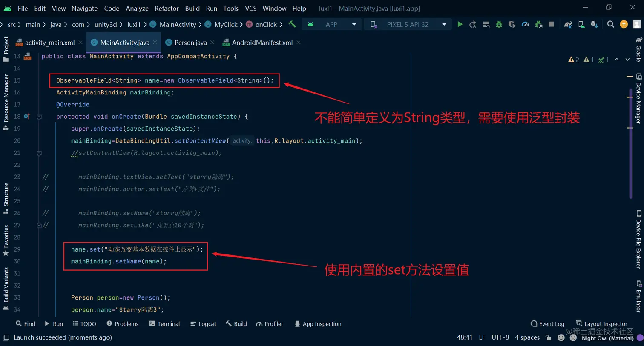Run app with coverage shield icon
This screenshot has height=346, width=644.
tap(512, 25)
